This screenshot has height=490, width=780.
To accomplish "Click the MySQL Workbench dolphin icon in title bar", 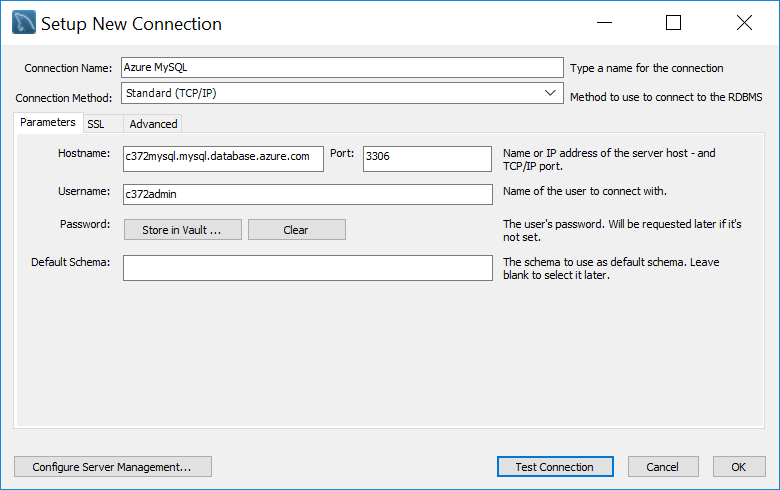I will 24,22.
